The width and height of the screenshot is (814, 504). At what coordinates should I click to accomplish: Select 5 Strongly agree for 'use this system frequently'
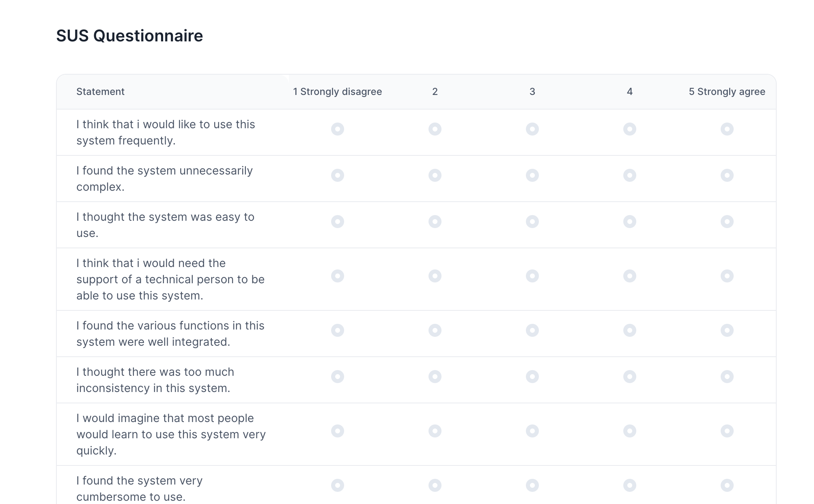(x=727, y=129)
